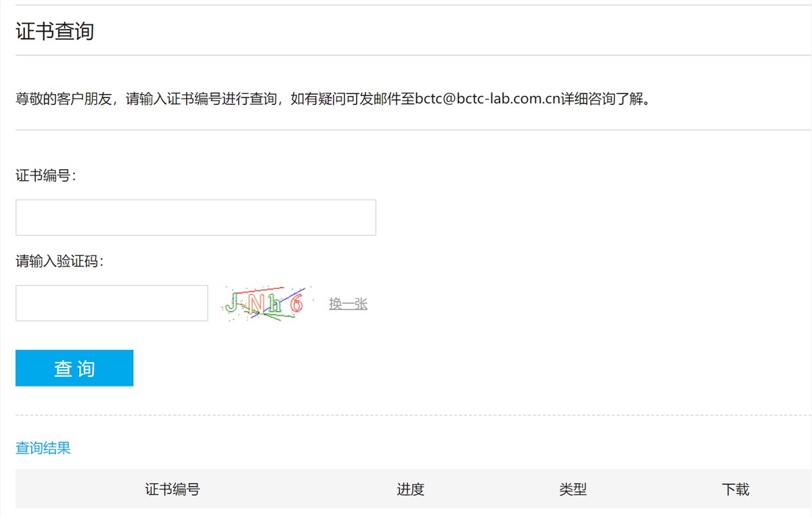Click the 尊敬的客户朋友 instruction paragraph
The width and height of the screenshot is (812, 517).
point(332,99)
